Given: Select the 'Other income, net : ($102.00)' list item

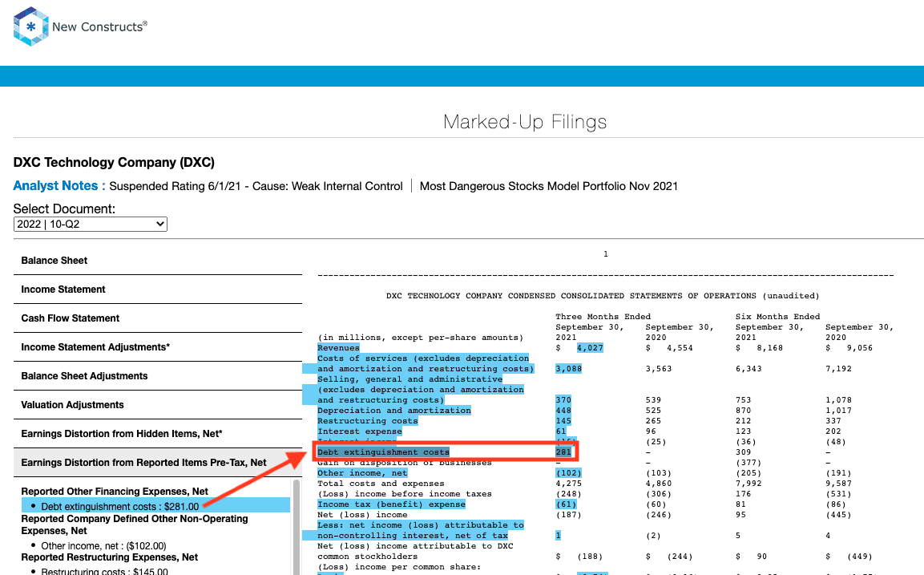Looking at the screenshot, I should [103, 546].
